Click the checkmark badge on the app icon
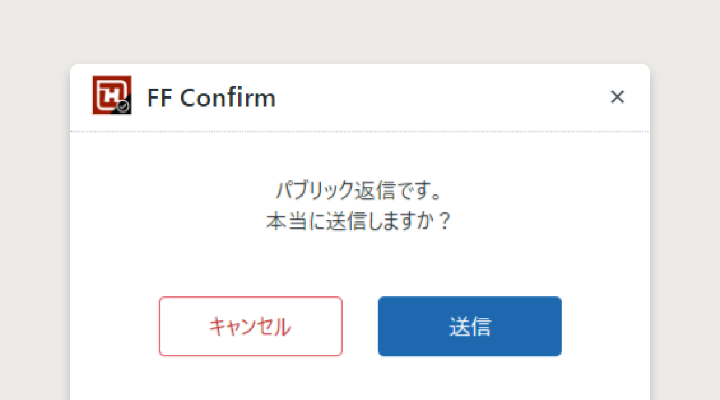 tap(123, 106)
